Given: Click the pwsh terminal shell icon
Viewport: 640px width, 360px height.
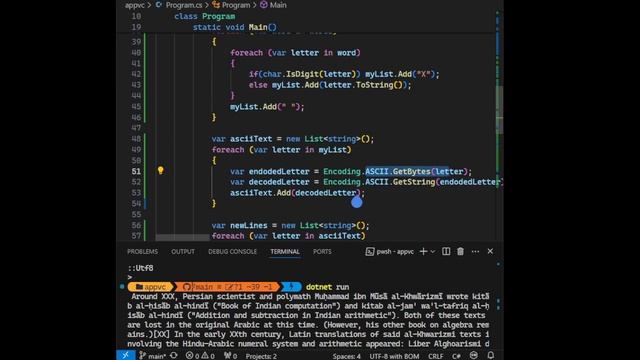Looking at the screenshot, I should pos(370,251).
